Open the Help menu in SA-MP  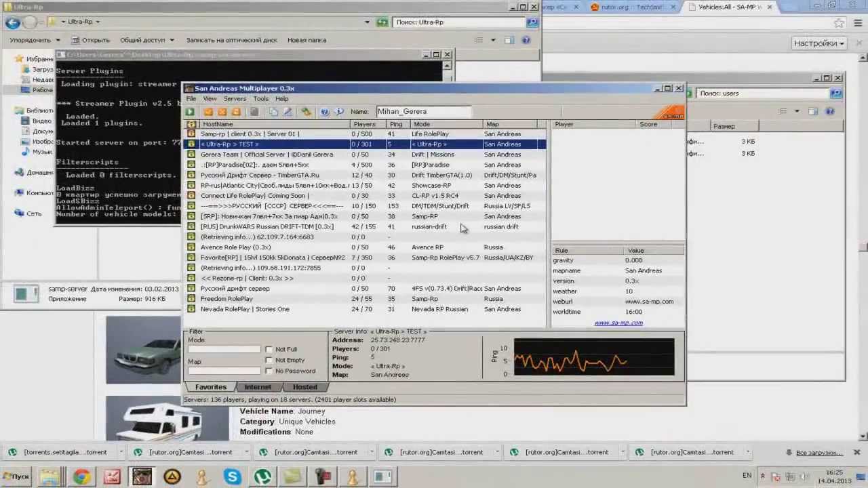281,99
